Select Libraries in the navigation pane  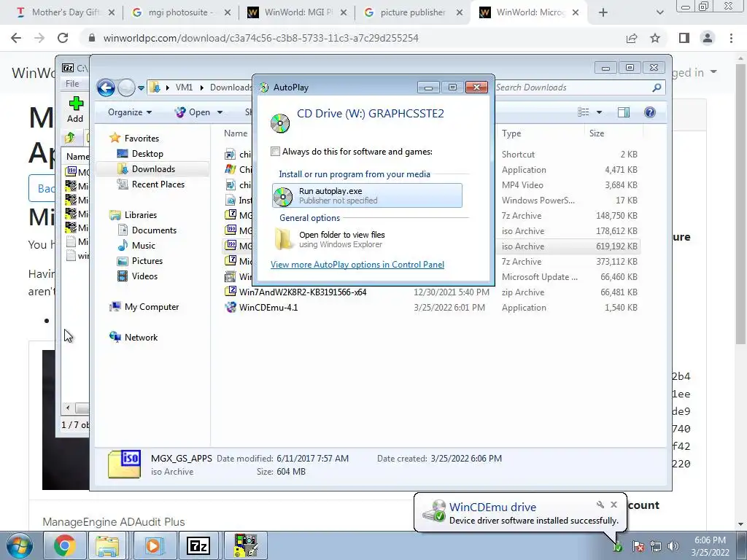[x=141, y=215]
